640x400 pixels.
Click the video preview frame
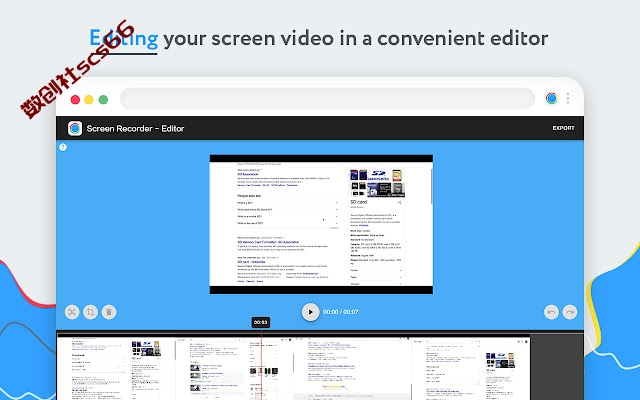coord(321,224)
